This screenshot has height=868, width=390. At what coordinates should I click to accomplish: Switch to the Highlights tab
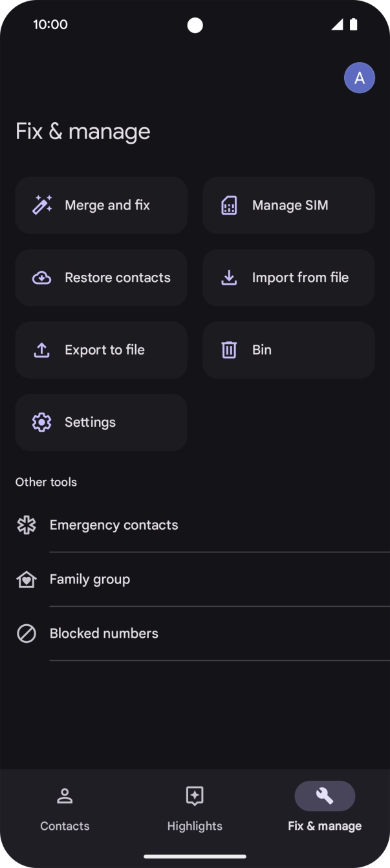click(195, 808)
